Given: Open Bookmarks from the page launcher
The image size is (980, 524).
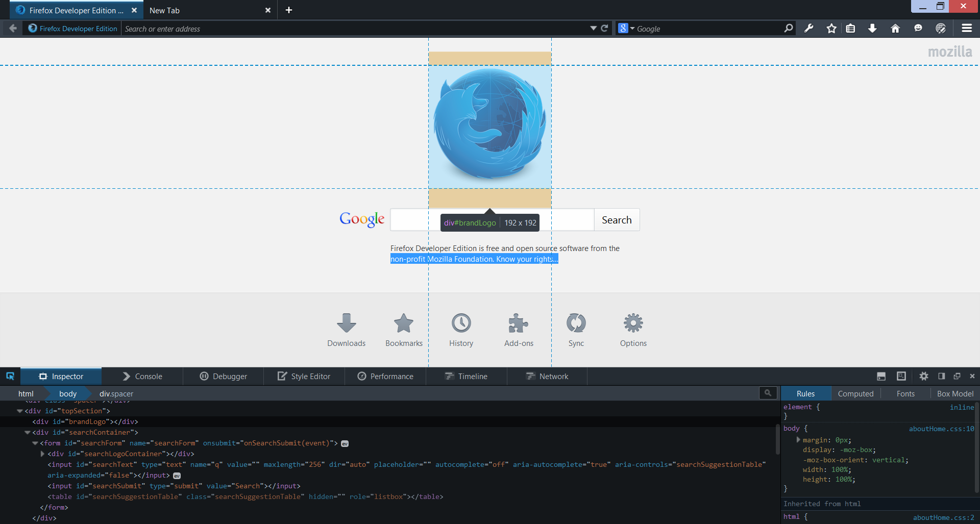Looking at the screenshot, I should tap(404, 323).
